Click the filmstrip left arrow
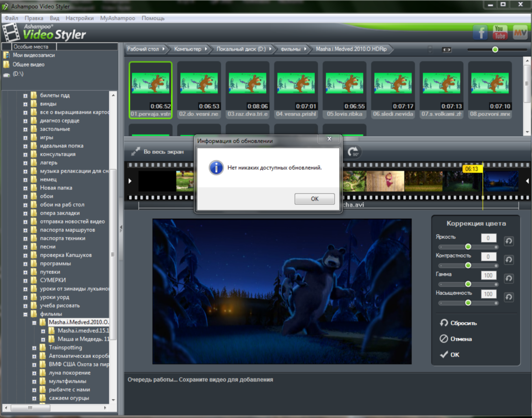This screenshot has width=532, height=418. (x=130, y=181)
